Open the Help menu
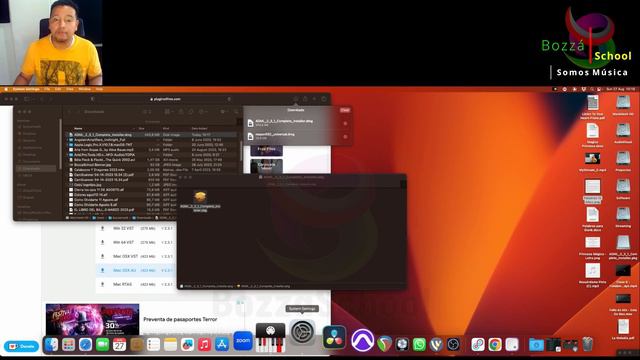Screen dimensions: 640x360 99,89
